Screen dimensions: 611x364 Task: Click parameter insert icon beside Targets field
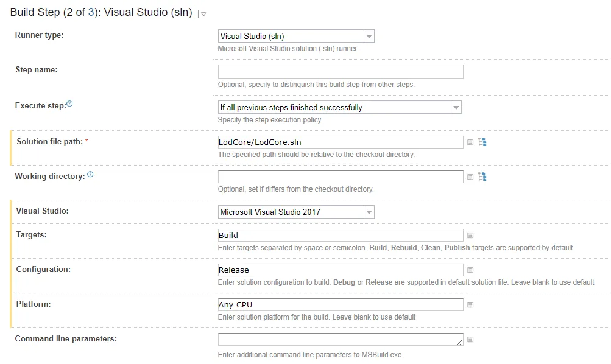pyautogui.click(x=470, y=236)
